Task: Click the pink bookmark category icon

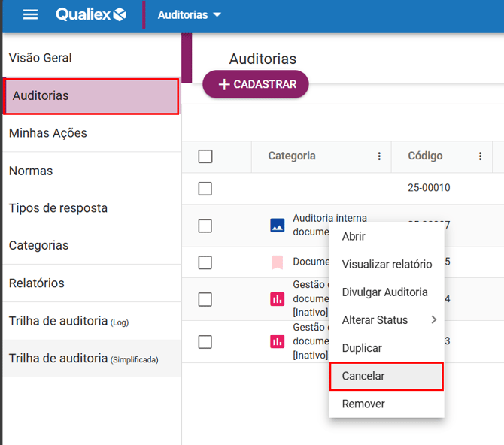Action: (x=278, y=262)
